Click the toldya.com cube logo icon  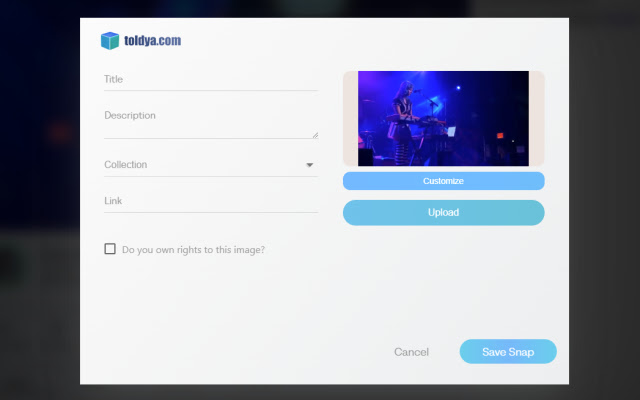tap(110, 41)
